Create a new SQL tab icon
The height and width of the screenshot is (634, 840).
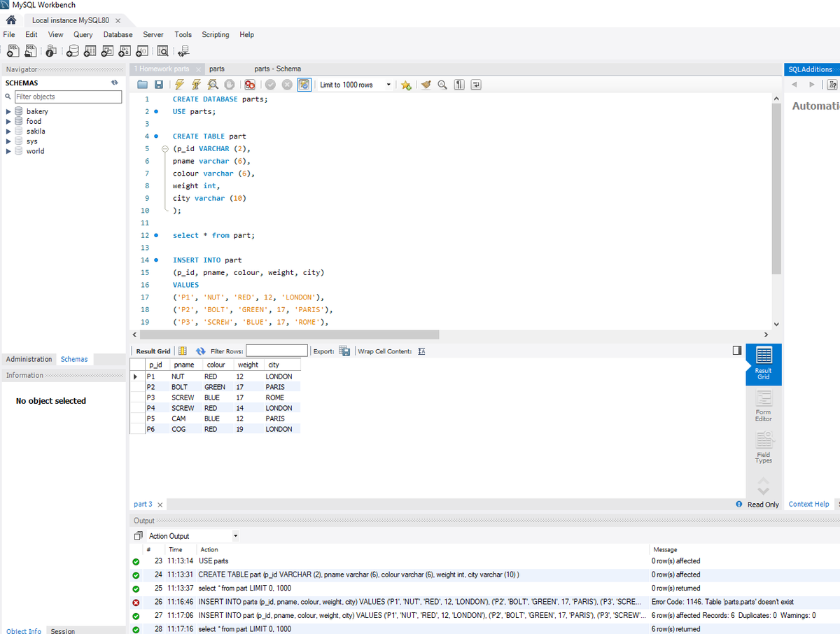[12, 50]
